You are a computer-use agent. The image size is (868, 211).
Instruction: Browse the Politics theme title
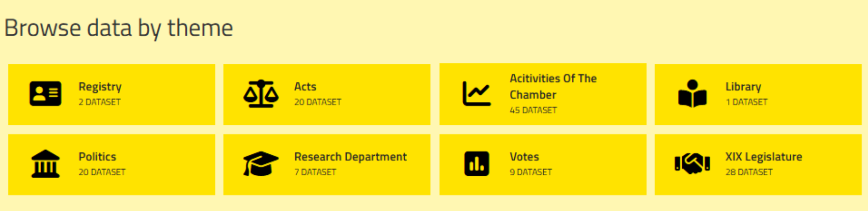pos(97,157)
